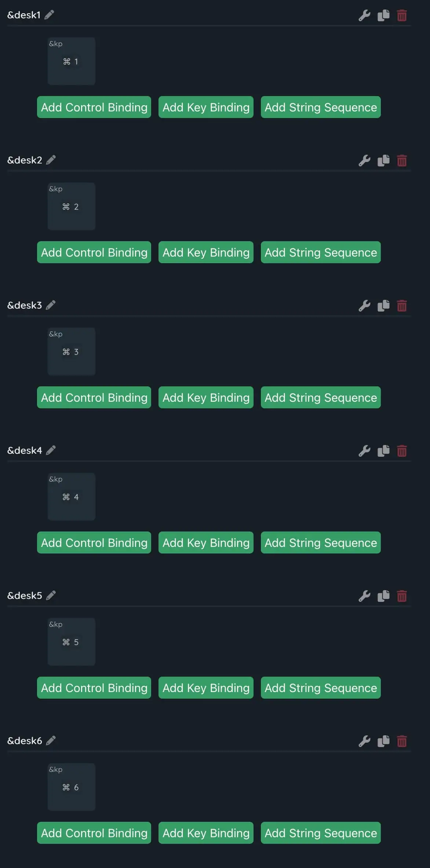430x868 pixels.
Task: Click the pencil icon next to &desk4
Action: click(x=51, y=450)
